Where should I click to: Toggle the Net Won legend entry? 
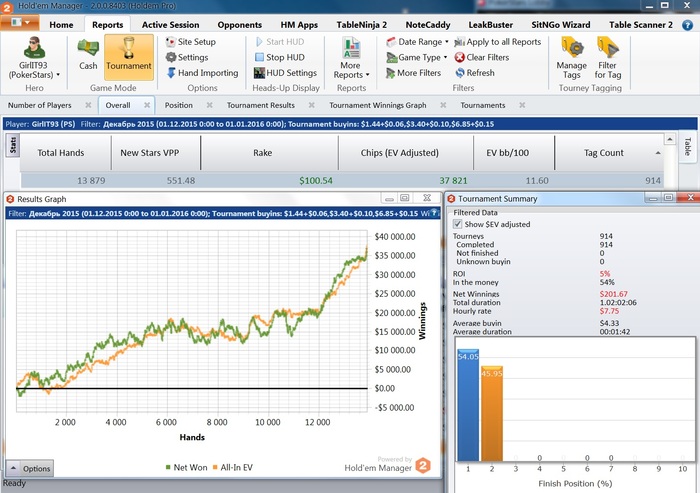[186, 468]
